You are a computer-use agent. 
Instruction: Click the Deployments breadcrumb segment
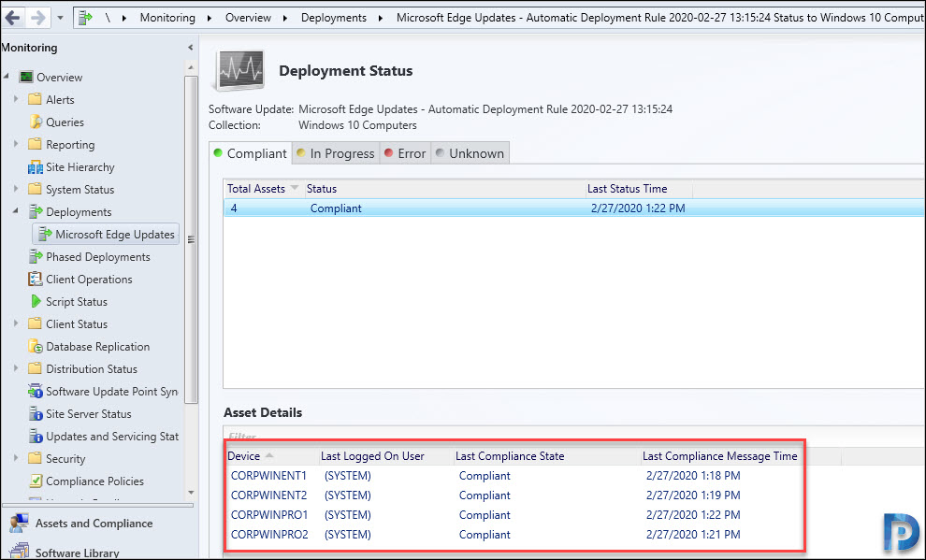(x=334, y=18)
